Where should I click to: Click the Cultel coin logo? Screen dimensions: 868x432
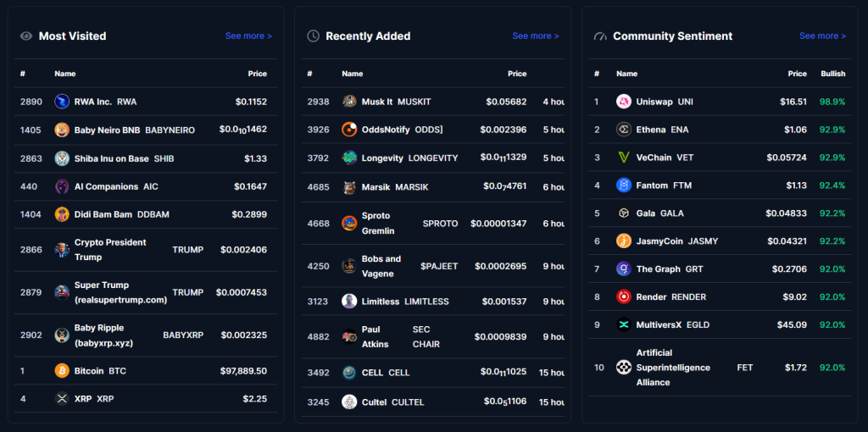tap(349, 402)
